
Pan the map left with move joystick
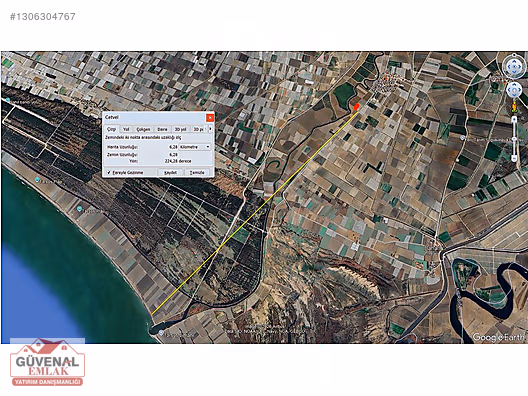(x=509, y=90)
